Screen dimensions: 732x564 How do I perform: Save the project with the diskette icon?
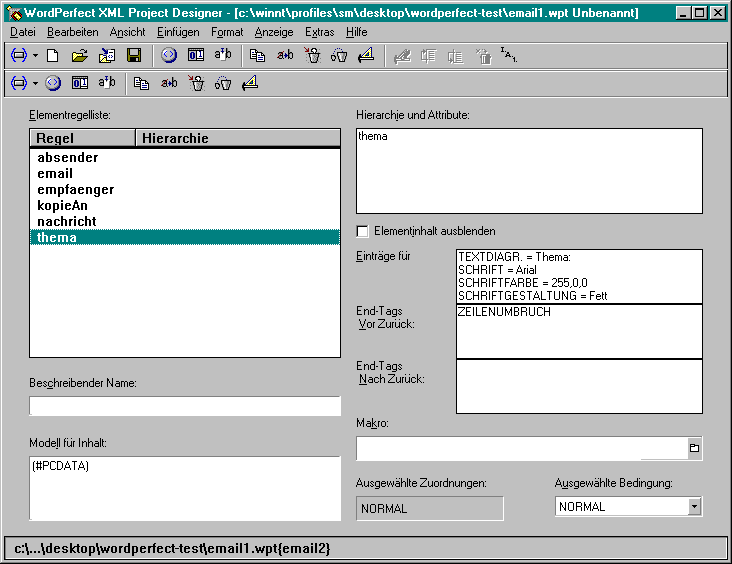(134, 56)
